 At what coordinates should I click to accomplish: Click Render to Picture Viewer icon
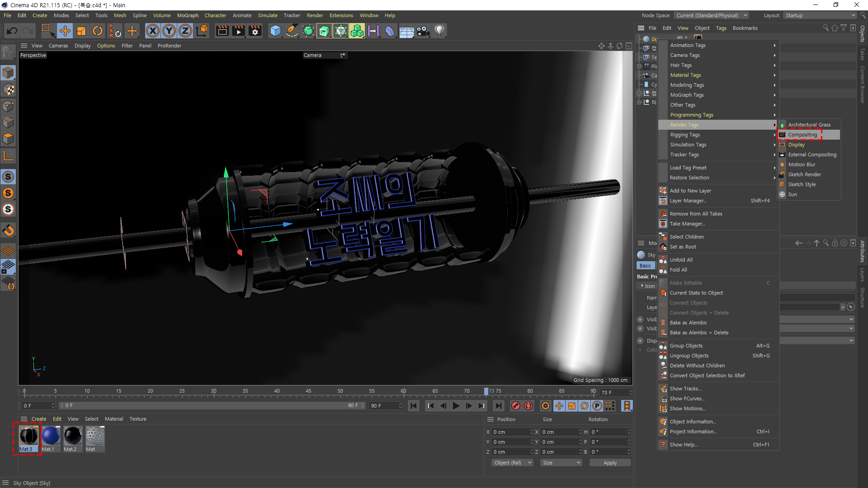[238, 31]
